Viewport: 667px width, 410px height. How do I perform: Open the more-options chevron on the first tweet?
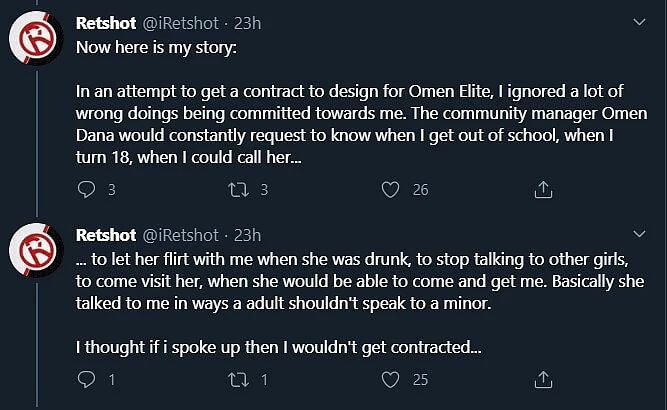click(639, 22)
